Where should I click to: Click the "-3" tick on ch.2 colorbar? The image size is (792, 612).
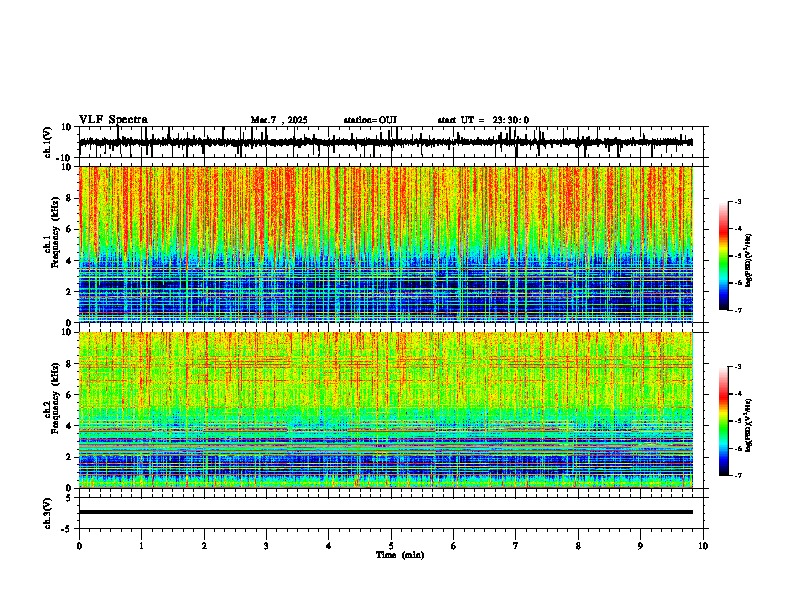(737, 367)
